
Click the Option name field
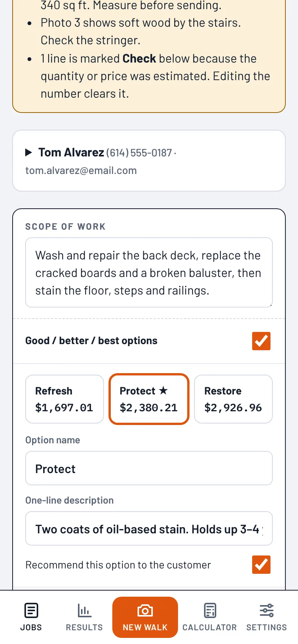pos(149,468)
